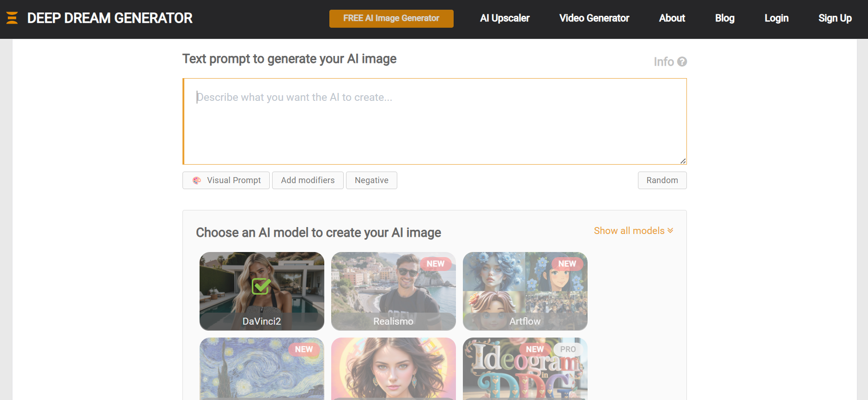Screen dimensions: 868x400
Task: Click the Login link
Action: point(777,18)
